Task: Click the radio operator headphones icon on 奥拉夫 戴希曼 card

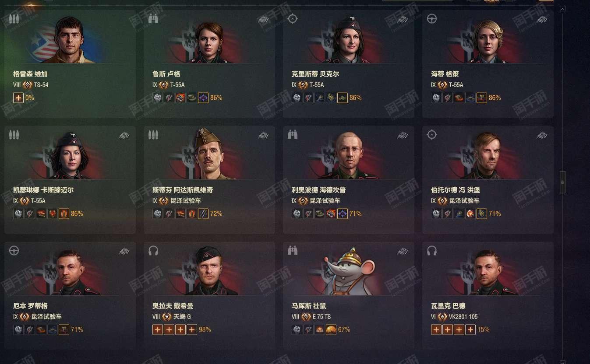Action: point(153,251)
